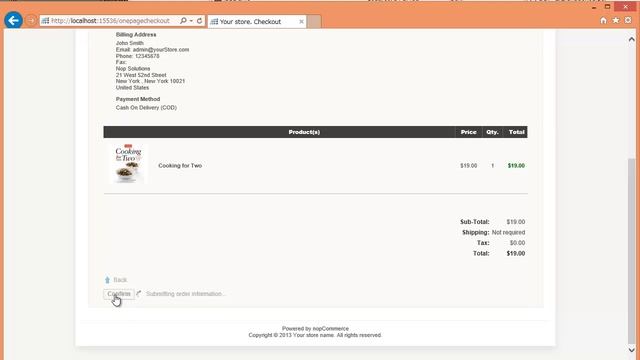The width and height of the screenshot is (640, 360).
Task: Click the $0.00 tax value
Action: coord(517,243)
